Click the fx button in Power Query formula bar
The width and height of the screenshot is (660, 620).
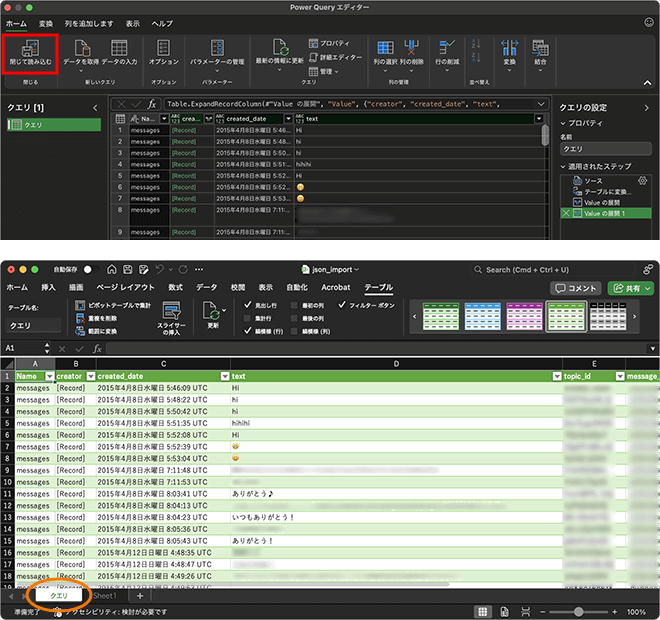[152, 104]
